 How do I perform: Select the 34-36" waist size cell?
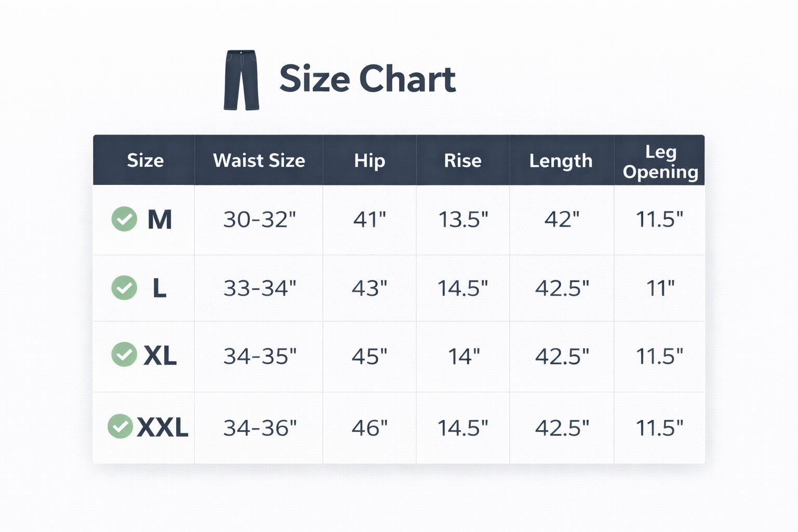[x=260, y=428]
